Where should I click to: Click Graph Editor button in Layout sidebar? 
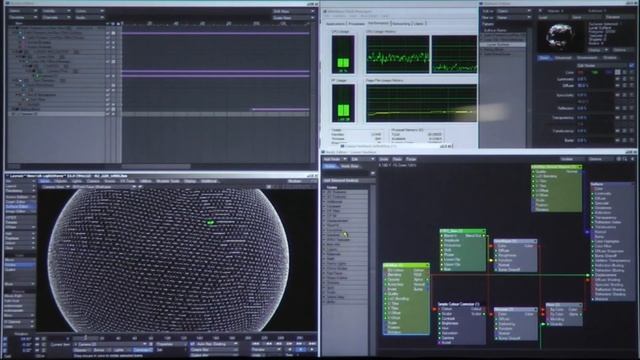20,202
